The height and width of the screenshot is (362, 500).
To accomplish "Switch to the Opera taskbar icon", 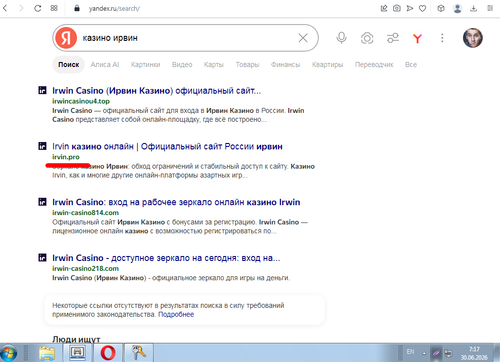I will 108,353.
